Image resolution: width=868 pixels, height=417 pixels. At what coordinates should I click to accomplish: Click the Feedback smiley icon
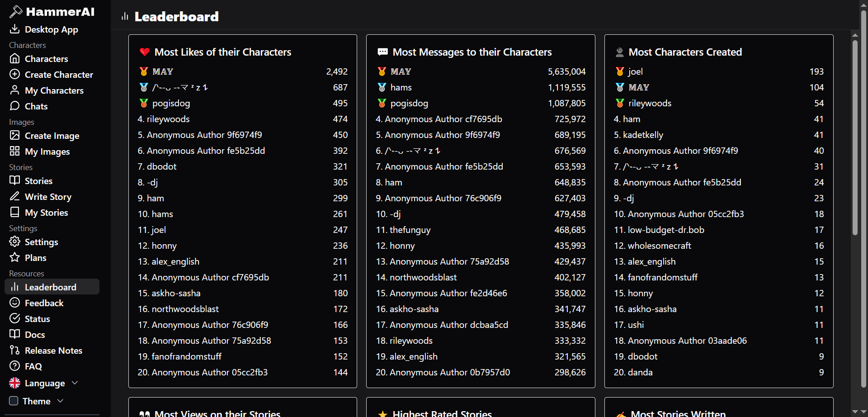pyautogui.click(x=15, y=303)
